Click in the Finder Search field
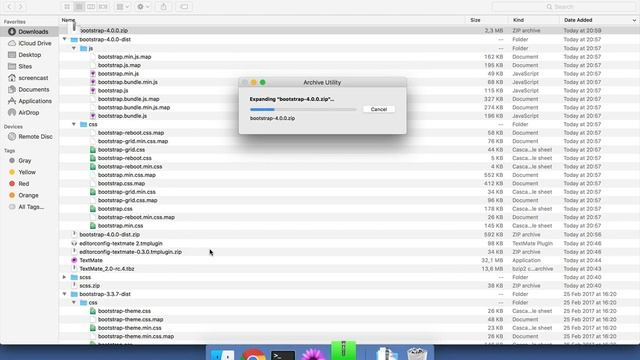This screenshot has width=640, height=360. coord(563,7)
